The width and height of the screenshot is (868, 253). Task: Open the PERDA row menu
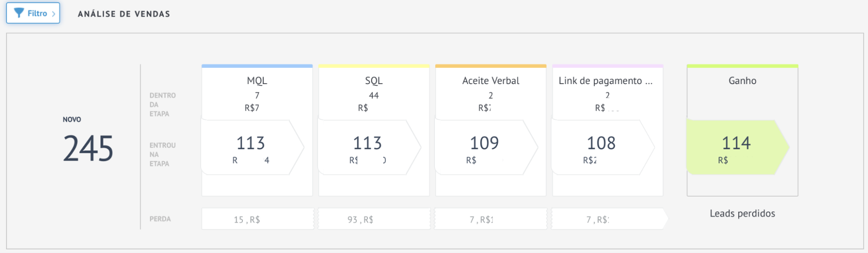pos(159,218)
